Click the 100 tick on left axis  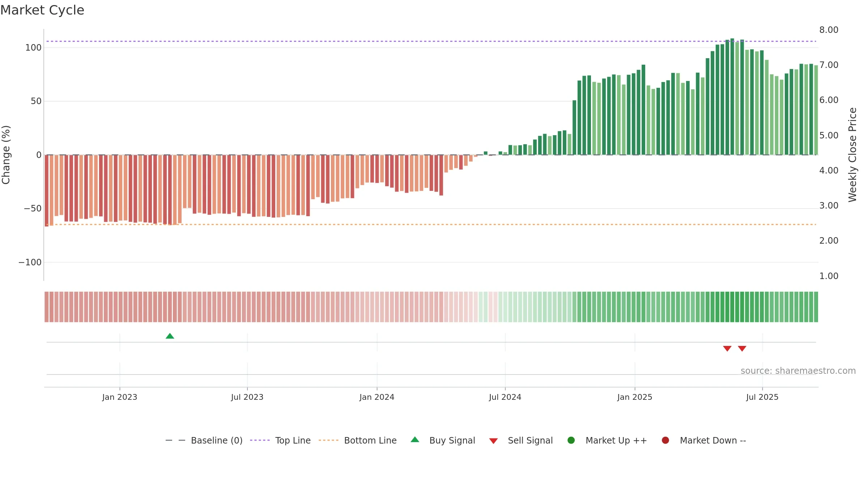click(x=33, y=48)
